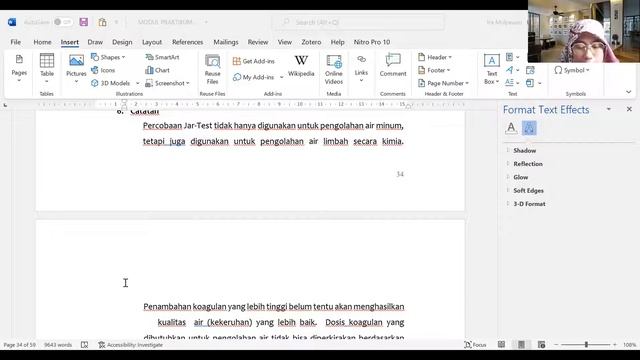The width and height of the screenshot is (640, 360).
Task: Insert a Table
Action: [x=47, y=69]
